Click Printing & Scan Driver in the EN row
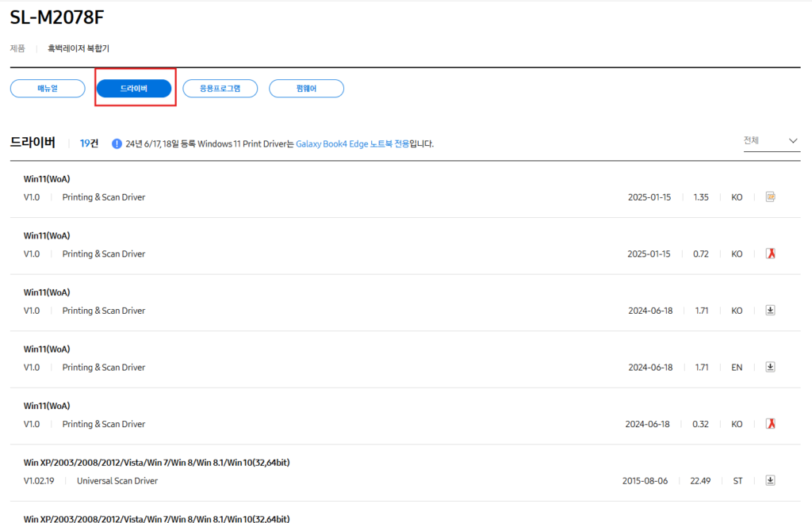This screenshot has height=523, width=812. (x=104, y=368)
